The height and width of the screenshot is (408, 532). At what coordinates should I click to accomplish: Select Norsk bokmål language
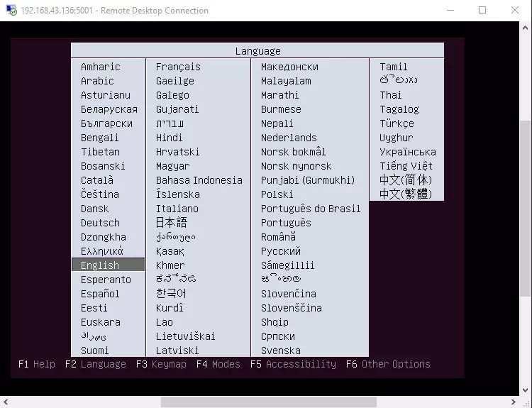(293, 152)
